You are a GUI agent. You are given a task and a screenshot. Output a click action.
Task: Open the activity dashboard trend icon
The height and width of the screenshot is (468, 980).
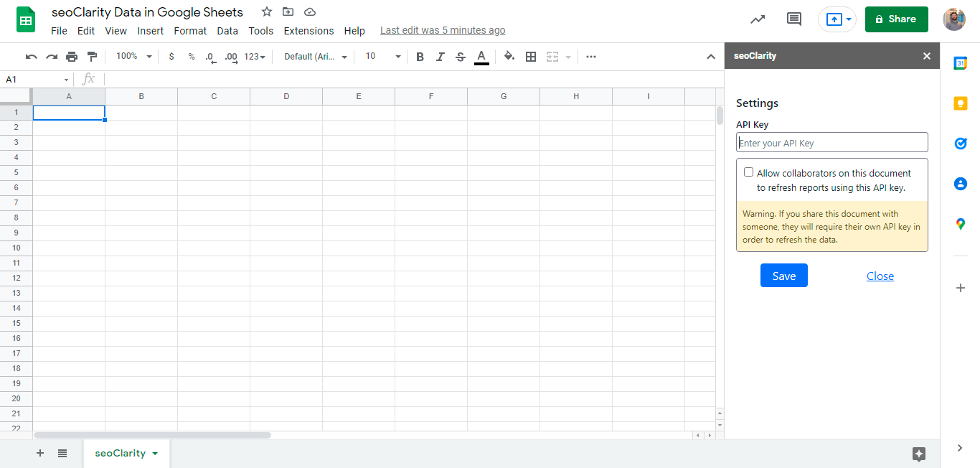(758, 19)
